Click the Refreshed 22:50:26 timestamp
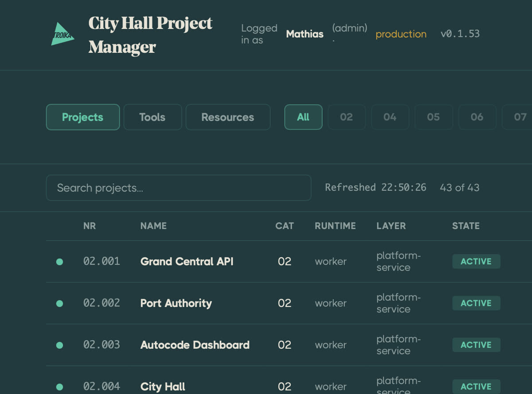 [376, 188]
